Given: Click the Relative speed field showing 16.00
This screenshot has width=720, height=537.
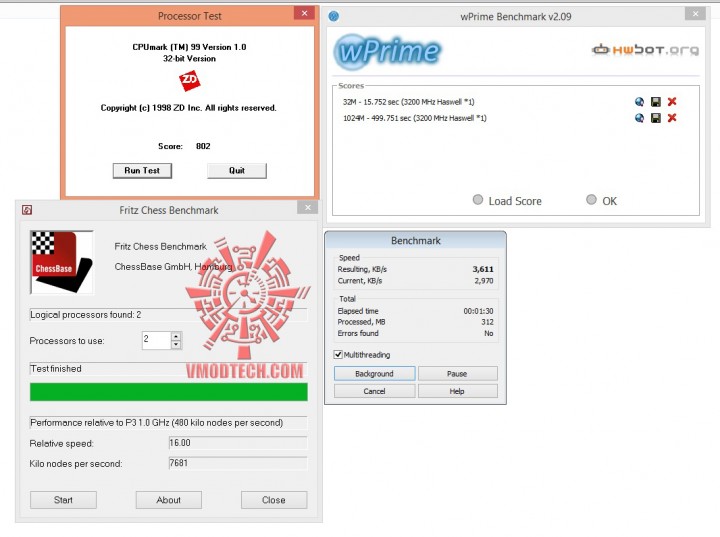Looking at the screenshot, I should [x=238, y=443].
